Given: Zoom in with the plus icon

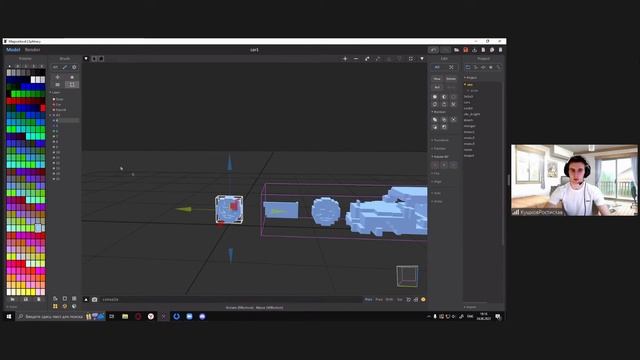Looking at the screenshot, I should (345, 59).
